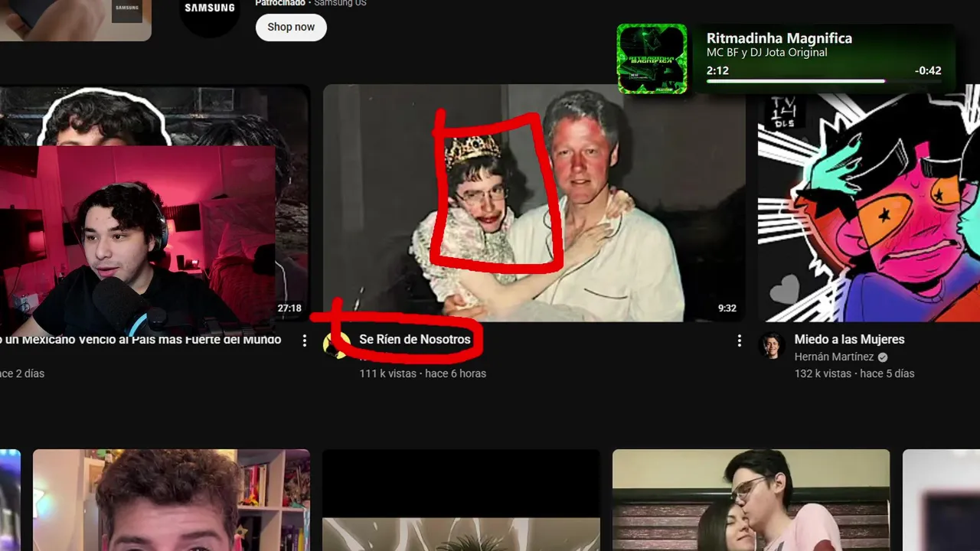Open options menu for Mexicano Venció video
Viewport: 980px width, 551px height.
pos(304,341)
